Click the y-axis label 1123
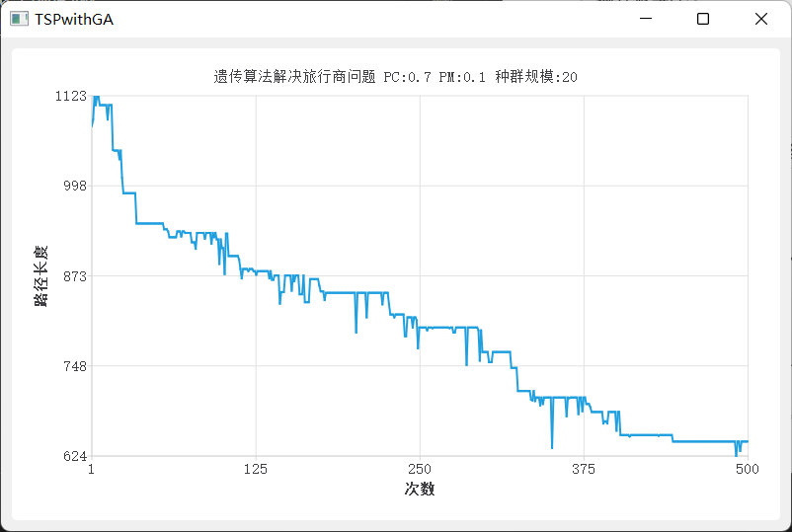The height and width of the screenshot is (532, 792). click(x=71, y=96)
